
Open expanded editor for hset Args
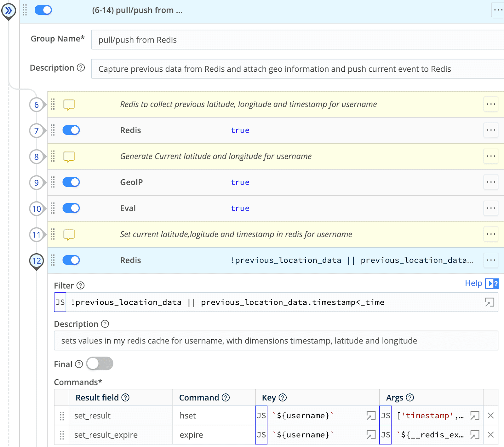[x=474, y=416]
